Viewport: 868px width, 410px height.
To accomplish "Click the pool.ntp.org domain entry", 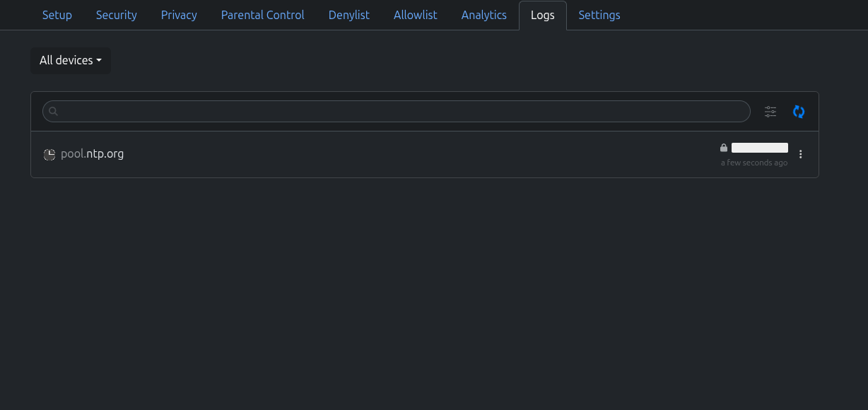I will point(93,154).
